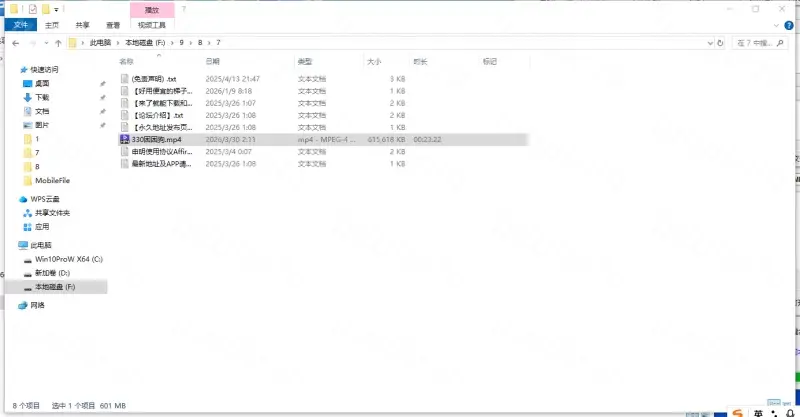Sort files by the 大小 column header
The image size is (800, 417).
pos(374,61)
